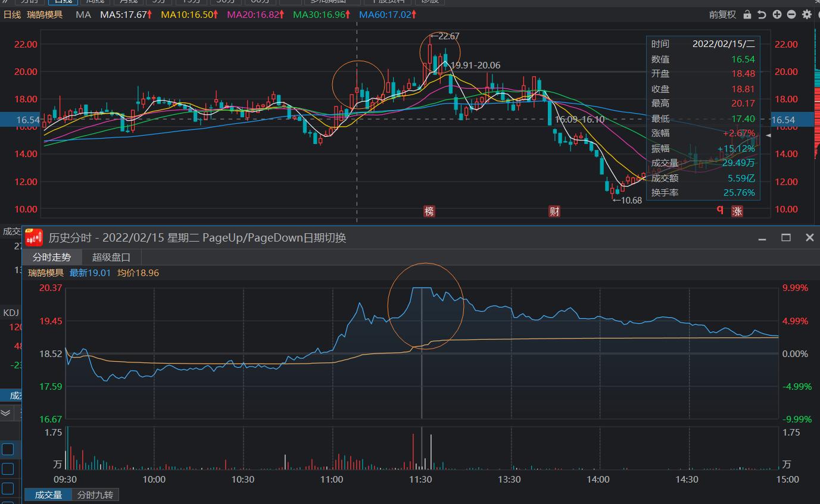
Task: Tick the third checkbox in the left list
Action: [x=8, y=489]
